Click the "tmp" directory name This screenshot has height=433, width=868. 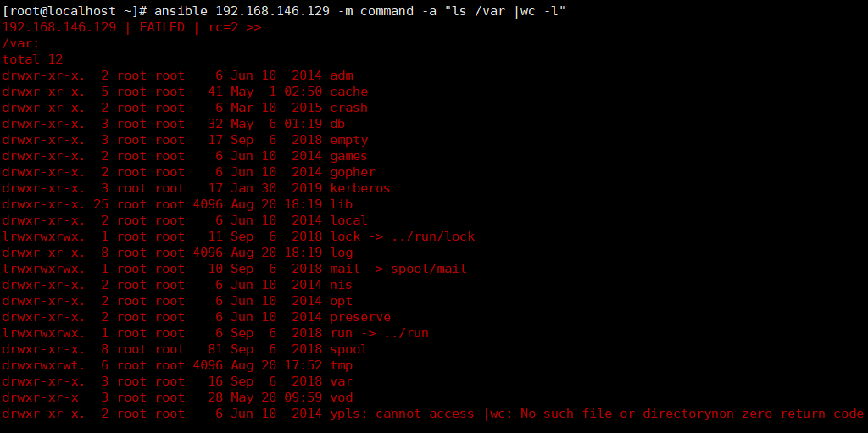click(x=342, y=365)
